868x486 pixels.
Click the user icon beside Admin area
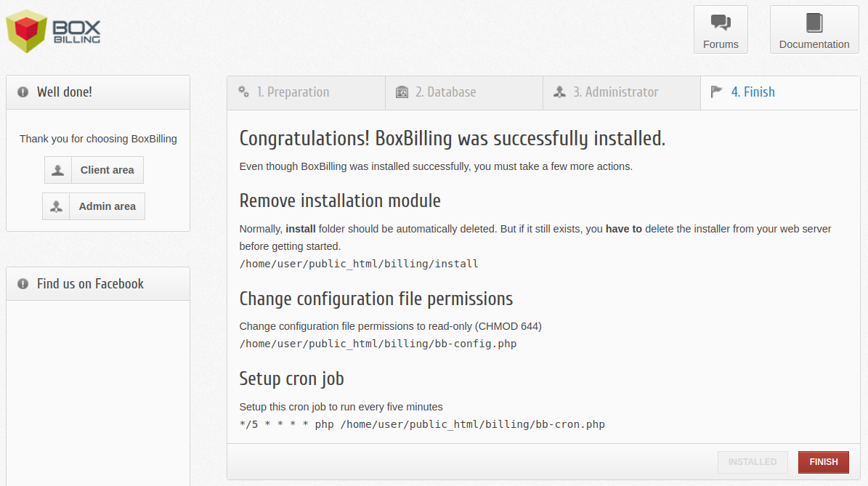(x=55, y=206)
